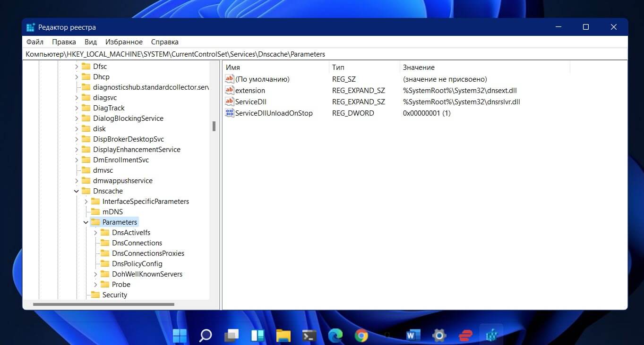Click the Registry Editor icon in the title bar
The image size is (644, 345).
point(31,27)
